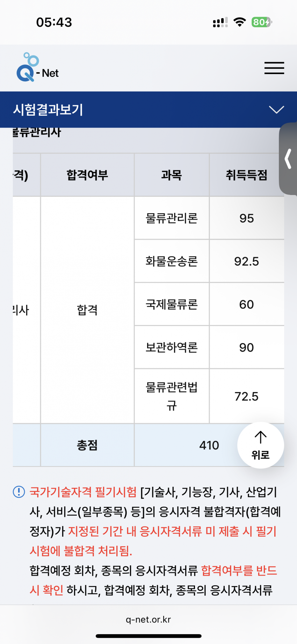Tap the 합격 result cell
The height and width of the screenshot is (644, 297).
[x=87, y=310]
